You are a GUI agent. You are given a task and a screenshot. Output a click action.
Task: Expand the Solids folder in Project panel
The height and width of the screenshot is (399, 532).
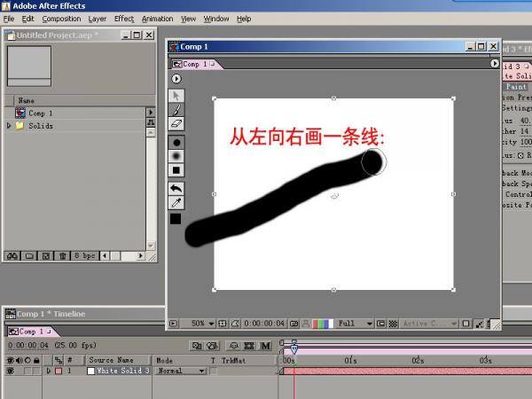(x=9, y=126)
